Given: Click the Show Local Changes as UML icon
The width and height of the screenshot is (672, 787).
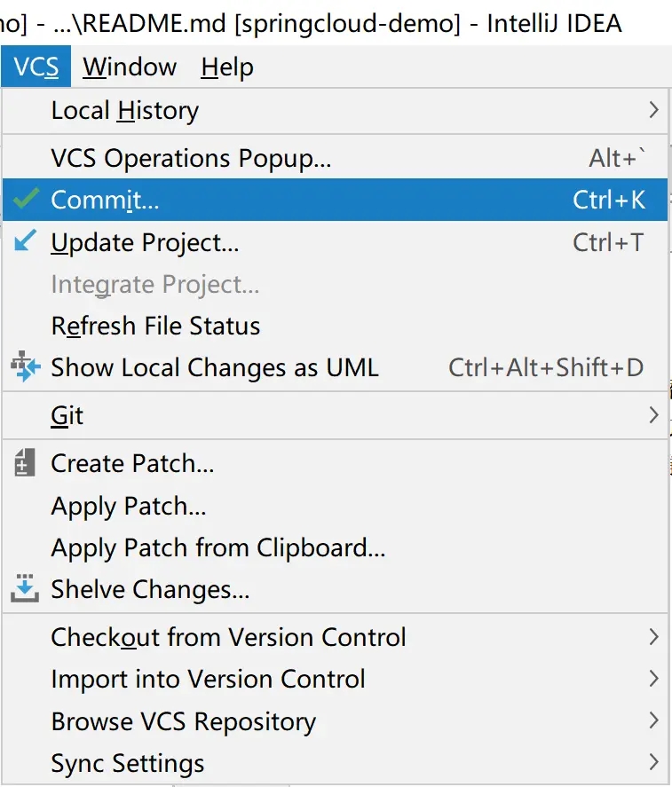Looking at the screenshot, I should pyautogui.click(x=25, y=367).
